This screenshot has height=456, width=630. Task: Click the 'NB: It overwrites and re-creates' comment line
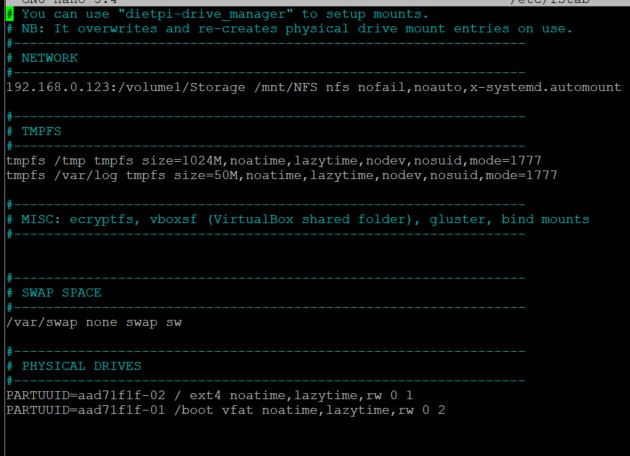289,29
